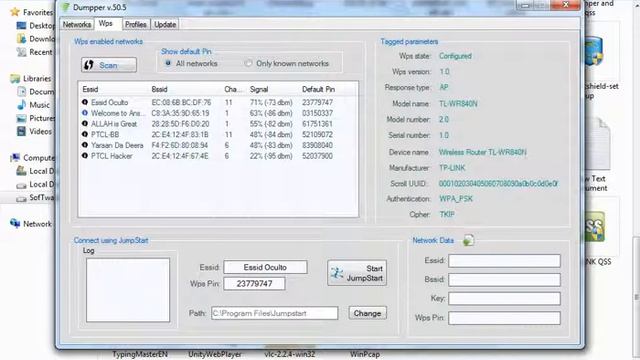This screenshot has width=640, height=360.
Task: Click WPA_PSK authentication value
Action: coord(456,199)
